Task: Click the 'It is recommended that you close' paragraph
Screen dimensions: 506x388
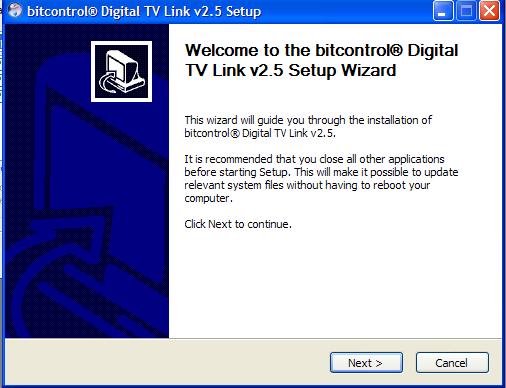Action: tap(321, 179)
